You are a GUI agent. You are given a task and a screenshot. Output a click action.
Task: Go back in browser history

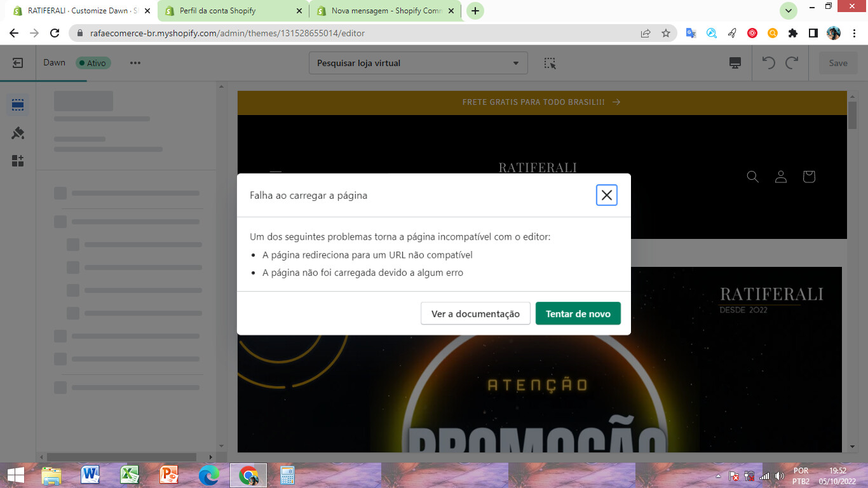[x=14, y=33]
